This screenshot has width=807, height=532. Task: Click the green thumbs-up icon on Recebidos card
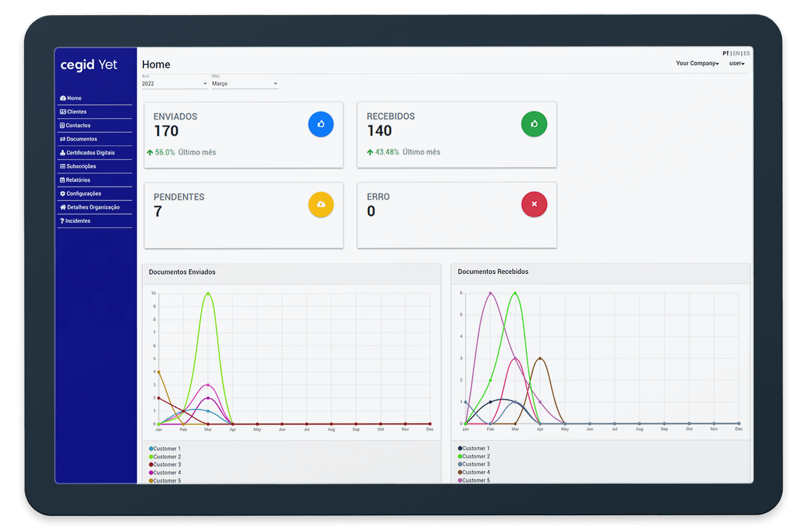tap(534, 124)
